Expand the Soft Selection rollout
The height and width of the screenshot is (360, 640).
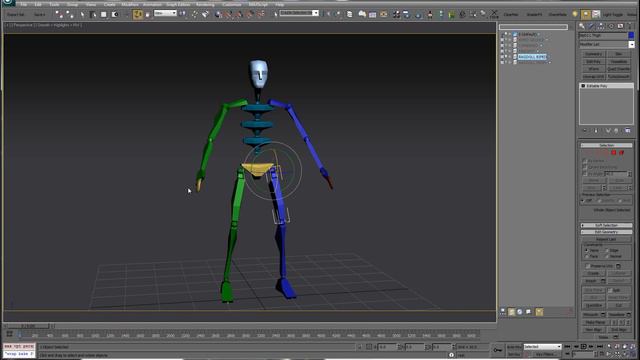click(607, 225)
